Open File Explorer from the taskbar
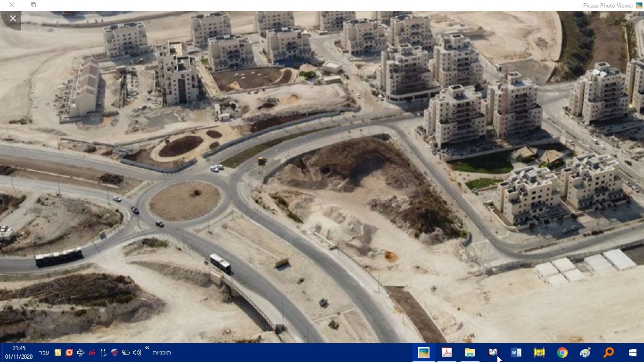 pos(470,353)
